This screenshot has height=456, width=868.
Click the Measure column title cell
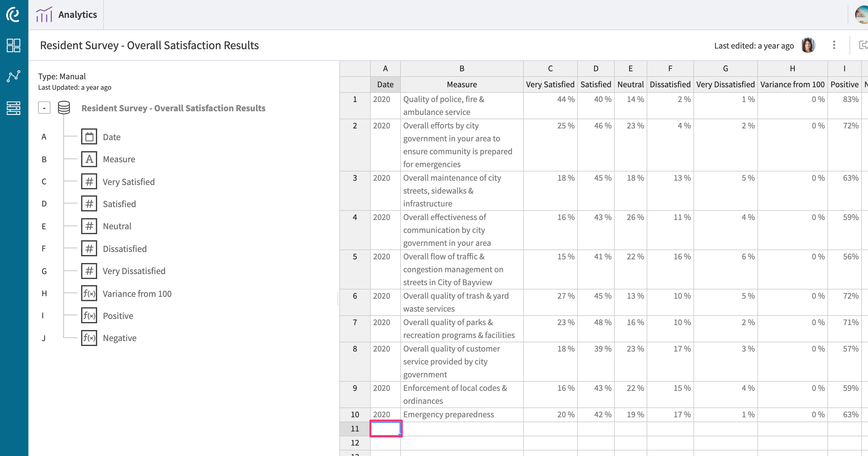(462, 84)
